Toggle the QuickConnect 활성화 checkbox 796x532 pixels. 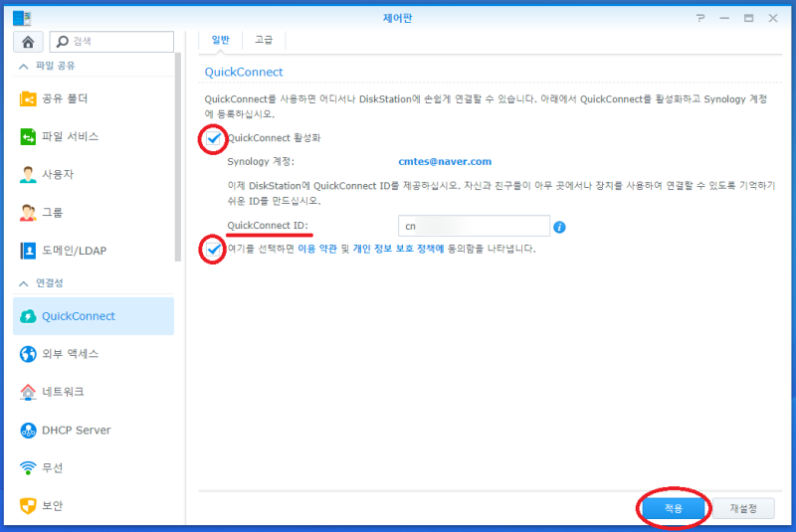[213, 138]
